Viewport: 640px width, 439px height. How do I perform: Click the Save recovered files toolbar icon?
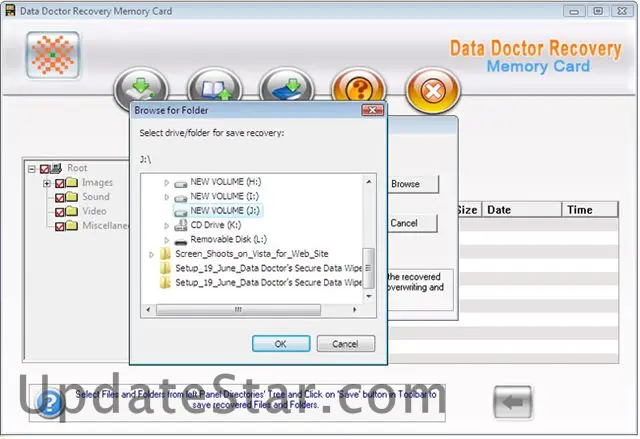[141, 88]
